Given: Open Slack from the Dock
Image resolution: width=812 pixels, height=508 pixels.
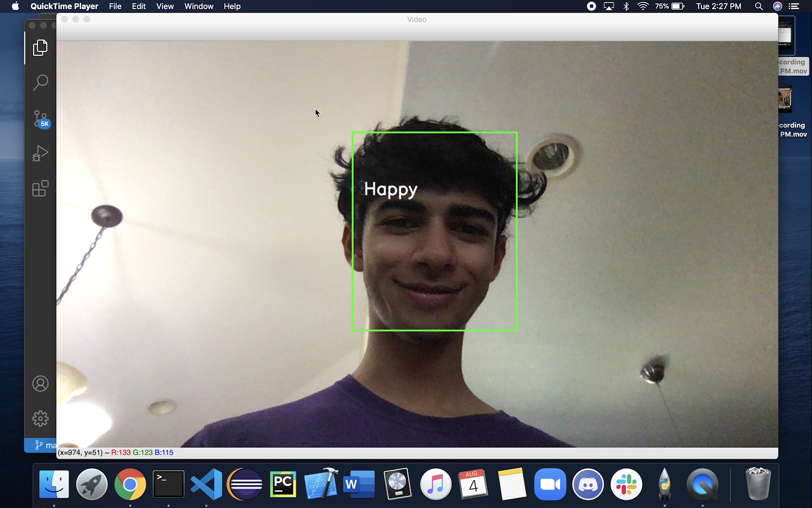Looking at the screenshot, I should [626, 484].
